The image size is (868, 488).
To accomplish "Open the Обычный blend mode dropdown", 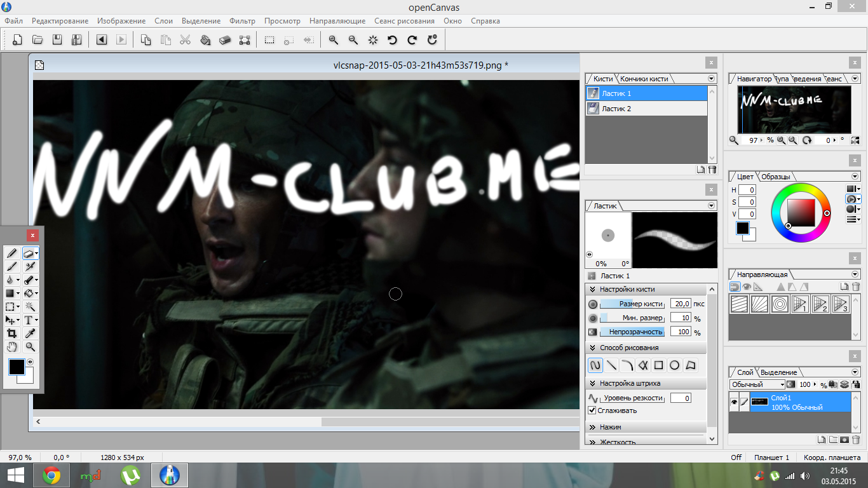I will [x=757, y=384].
